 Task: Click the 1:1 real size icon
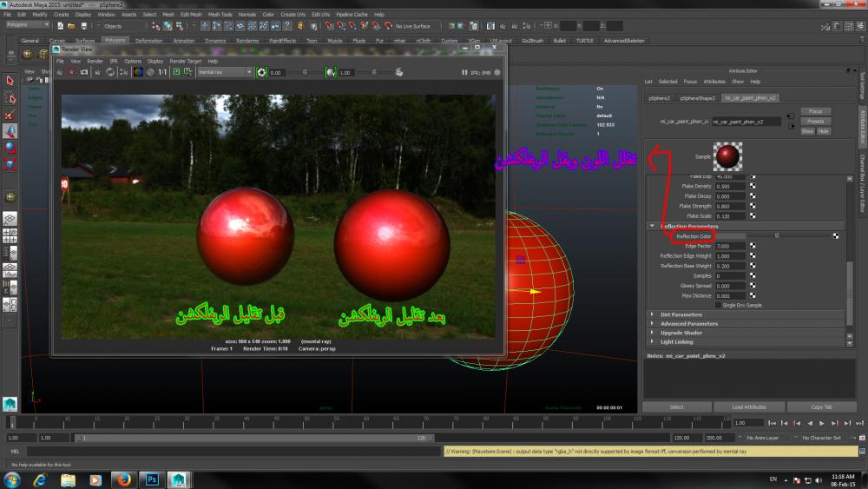pyautogui.click(x=162, y=72)
